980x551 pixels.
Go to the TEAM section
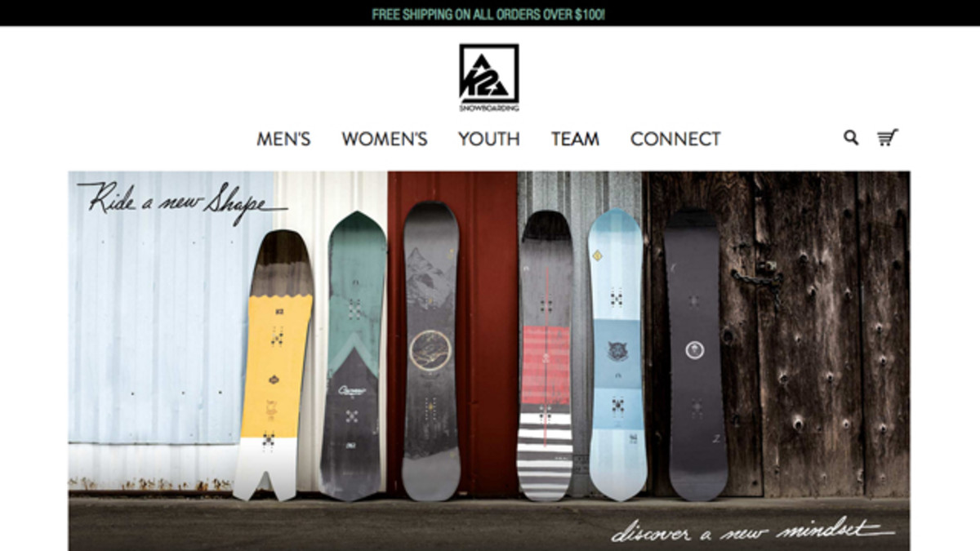575,139
